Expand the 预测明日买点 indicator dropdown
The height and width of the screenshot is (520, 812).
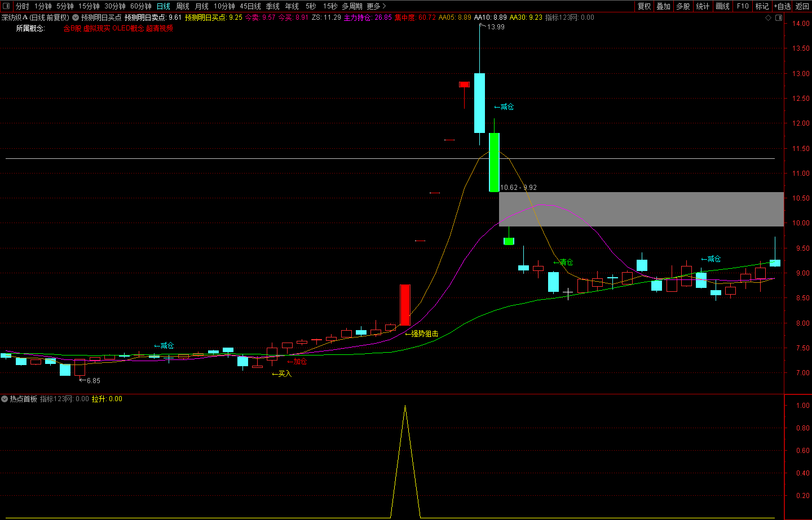[x=76, y=17]
